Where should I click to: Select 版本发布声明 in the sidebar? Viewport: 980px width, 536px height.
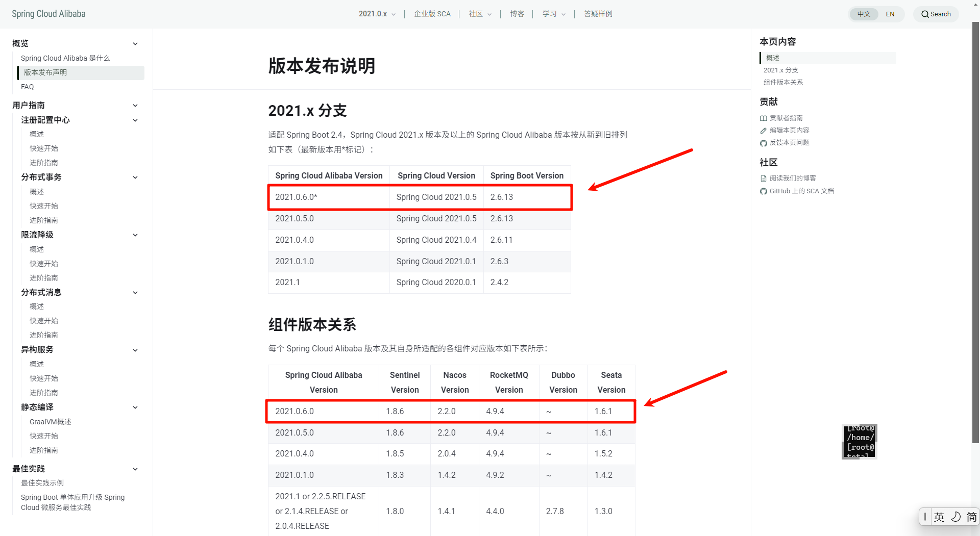[x=81, y=72]
